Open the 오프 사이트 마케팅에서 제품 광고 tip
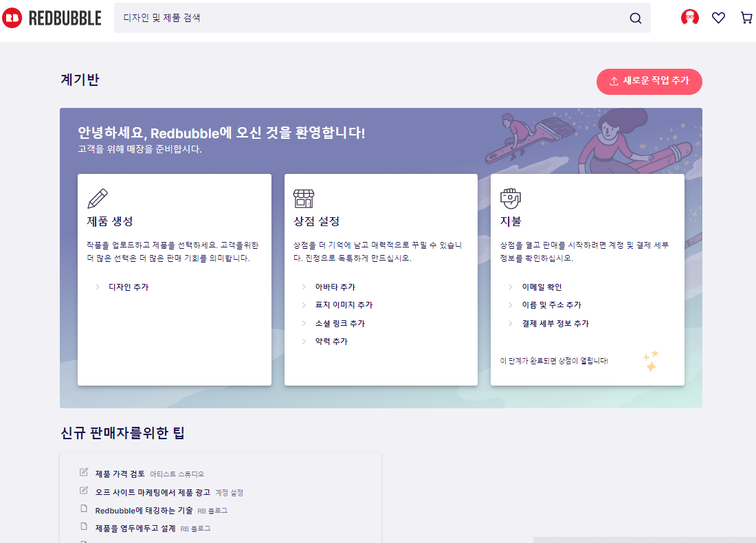Viewport: 756px width, 543px height. click(x=153, y=492)
